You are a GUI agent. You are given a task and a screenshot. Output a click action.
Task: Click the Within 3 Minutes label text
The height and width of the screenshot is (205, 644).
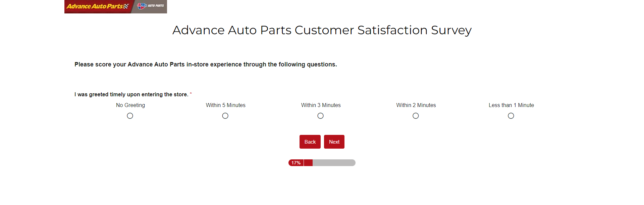click(321, 105)
